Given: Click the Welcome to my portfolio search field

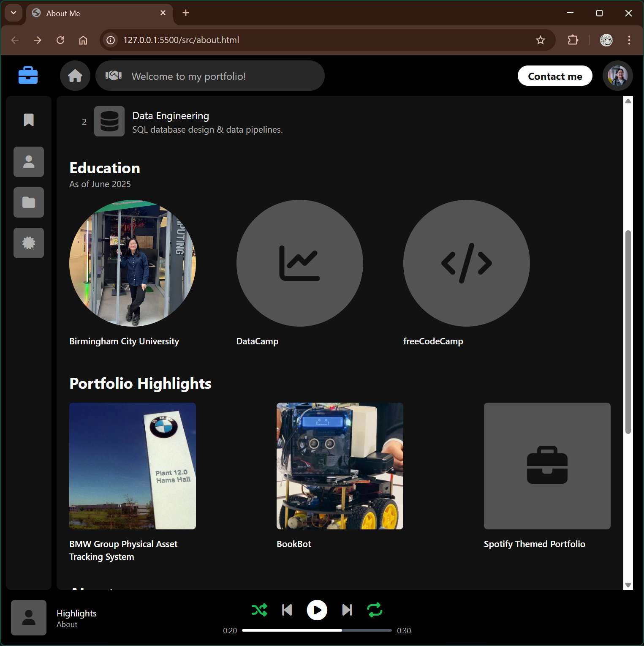Looking at the screenshot, I should 210,76.
